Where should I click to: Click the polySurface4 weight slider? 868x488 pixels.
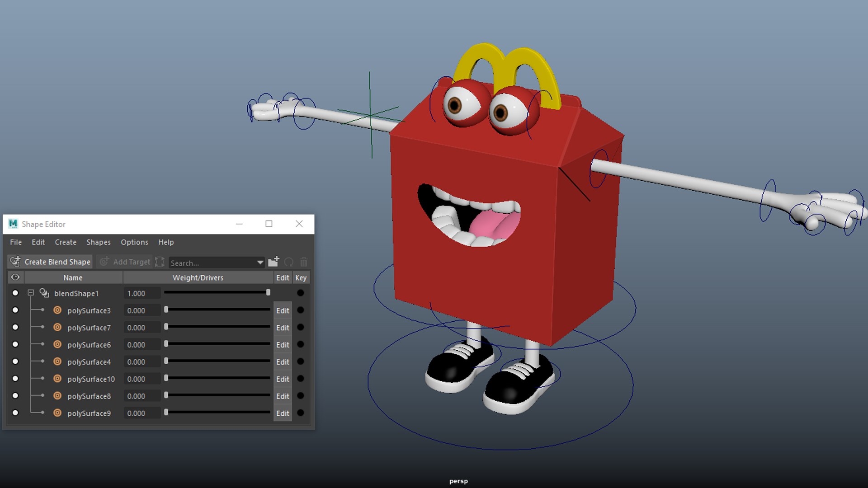click(217, 361)
